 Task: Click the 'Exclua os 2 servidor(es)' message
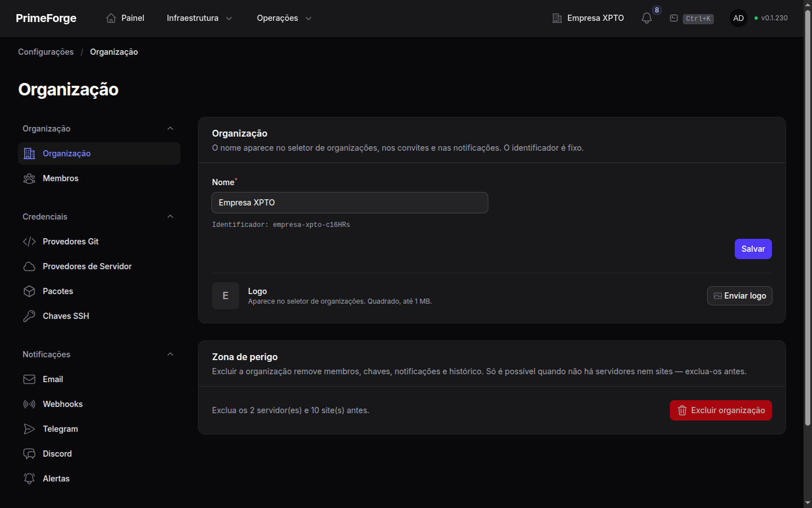290,410
